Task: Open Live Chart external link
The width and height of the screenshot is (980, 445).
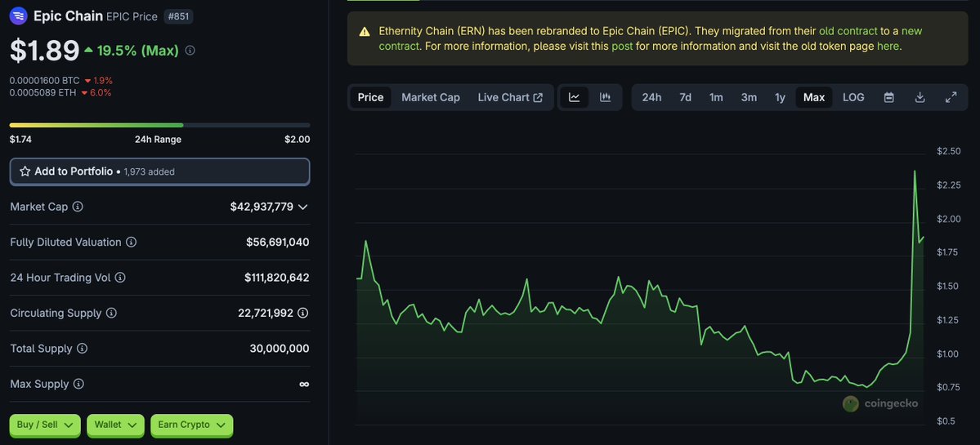Action: click(510, 97)
